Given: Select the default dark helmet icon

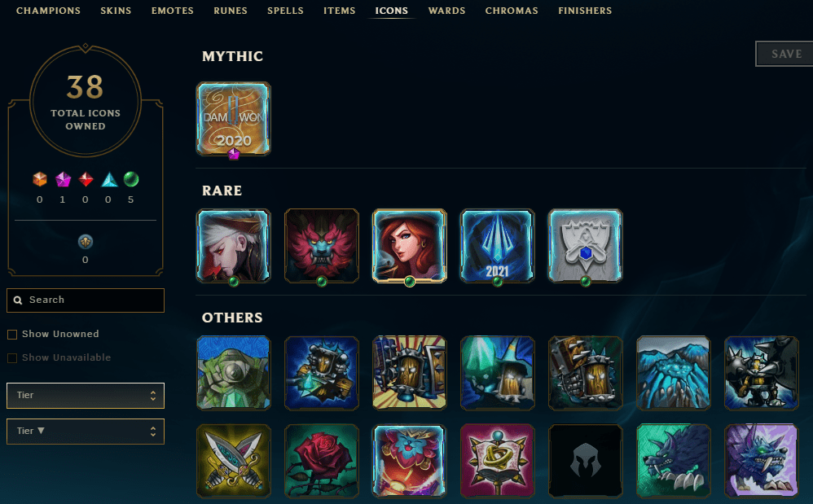Looking at the screenshot, I should click(586, 461).
